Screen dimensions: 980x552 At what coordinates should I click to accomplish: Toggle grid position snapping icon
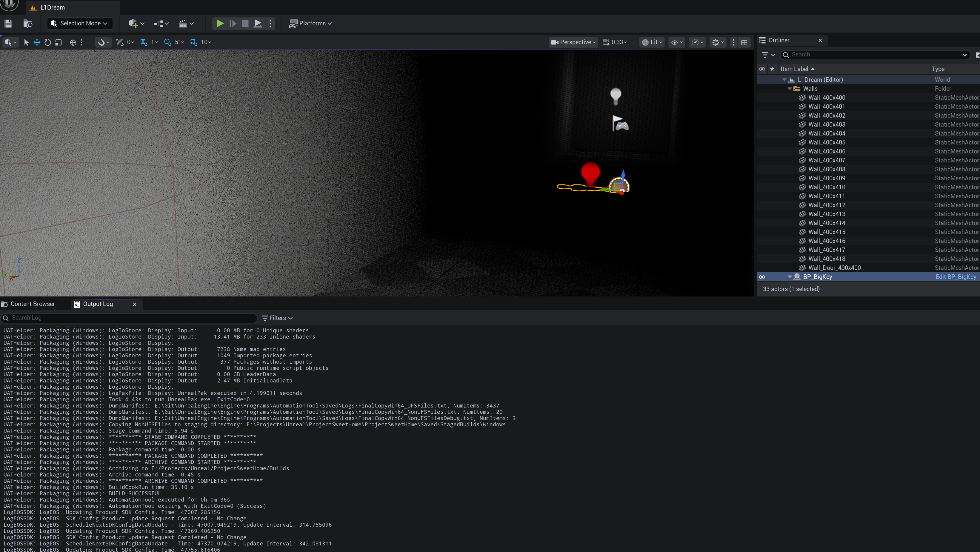coord(144,42)
